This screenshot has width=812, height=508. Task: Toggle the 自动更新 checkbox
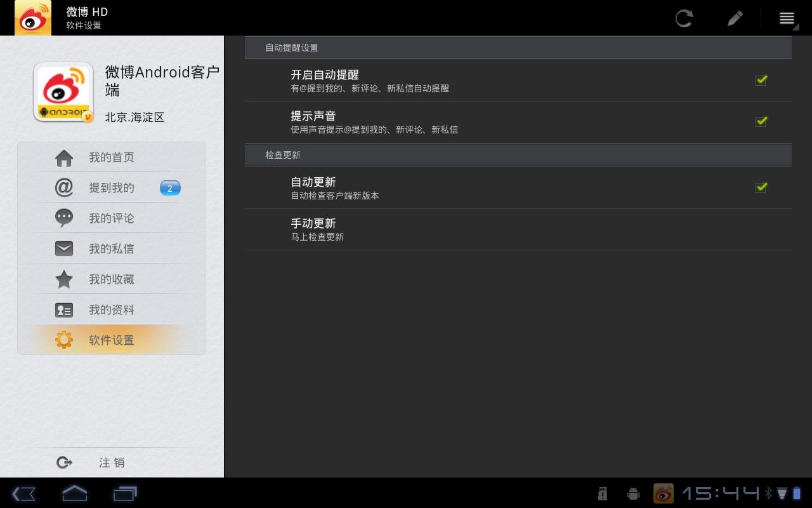click(761, 187)
